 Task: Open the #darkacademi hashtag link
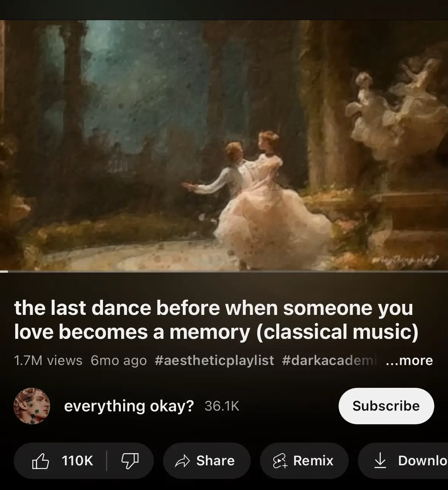coord(330,360)
